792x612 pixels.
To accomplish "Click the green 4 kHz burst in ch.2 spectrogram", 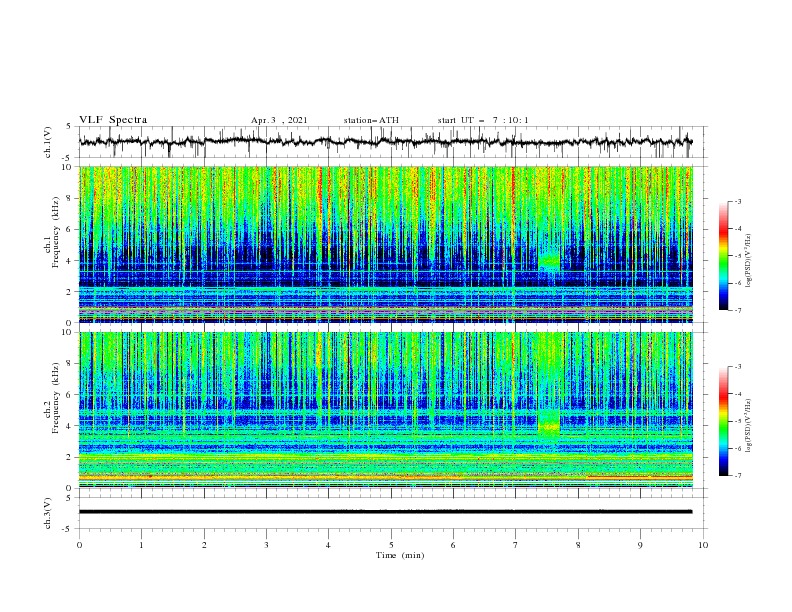I will (549, 426).
